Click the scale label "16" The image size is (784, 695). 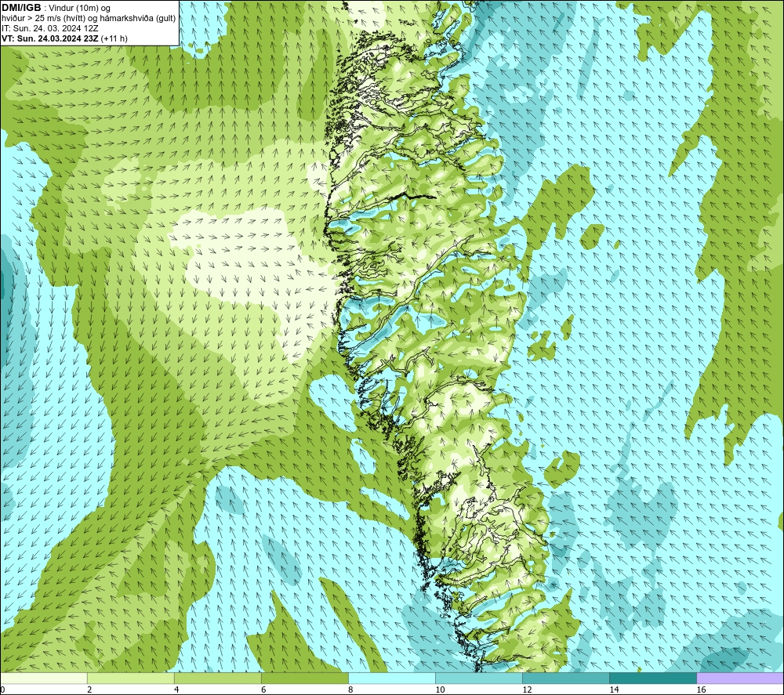point(701,690)
